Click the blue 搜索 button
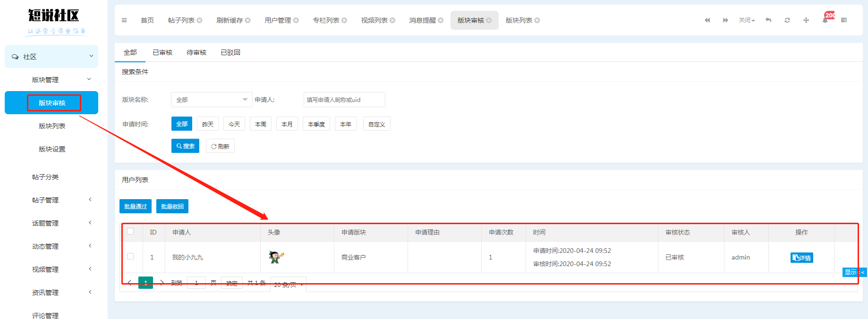Viewport: 868px width, 319px height. [185, 146]
